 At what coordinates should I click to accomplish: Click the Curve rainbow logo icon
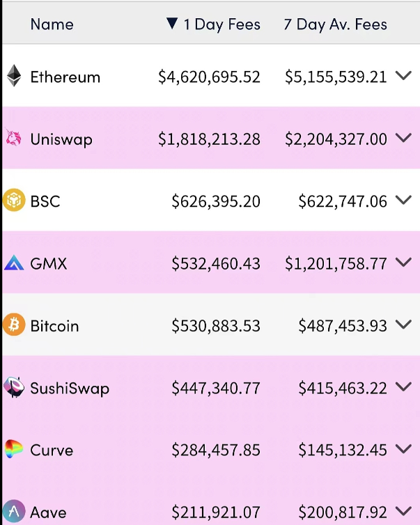pos(14,450)
